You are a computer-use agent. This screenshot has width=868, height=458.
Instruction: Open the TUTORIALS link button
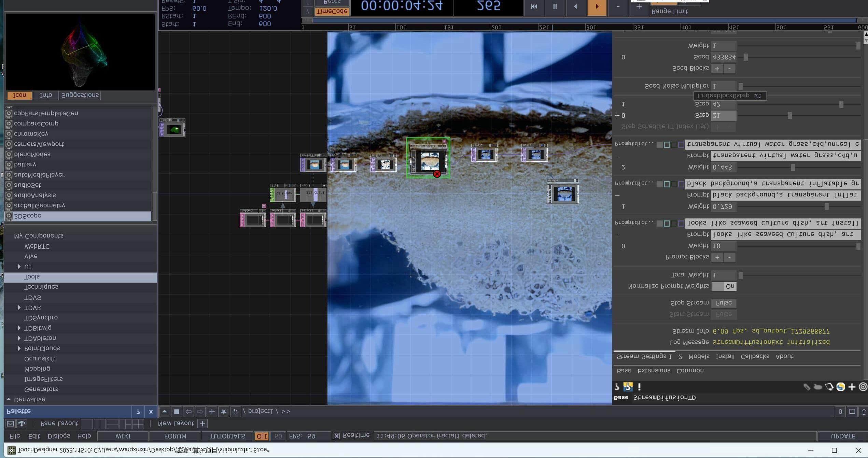pyautogui.click(x=227, y=436)
